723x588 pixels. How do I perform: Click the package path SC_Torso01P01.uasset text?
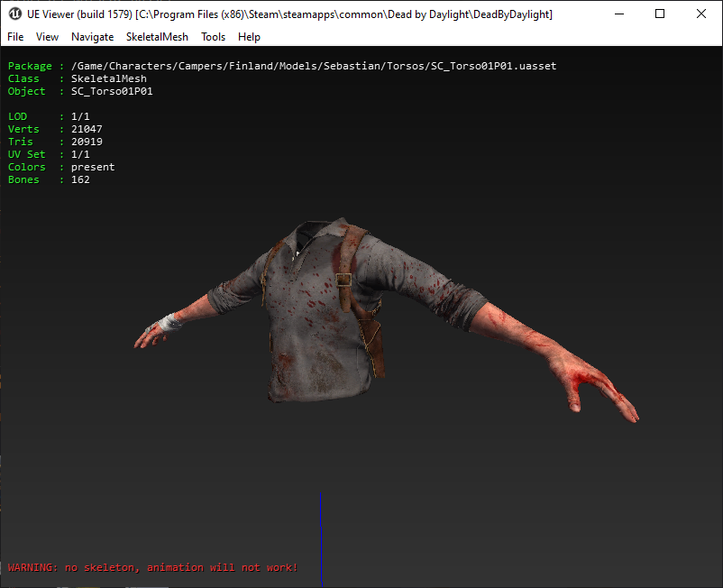click(x=314, y=66)
